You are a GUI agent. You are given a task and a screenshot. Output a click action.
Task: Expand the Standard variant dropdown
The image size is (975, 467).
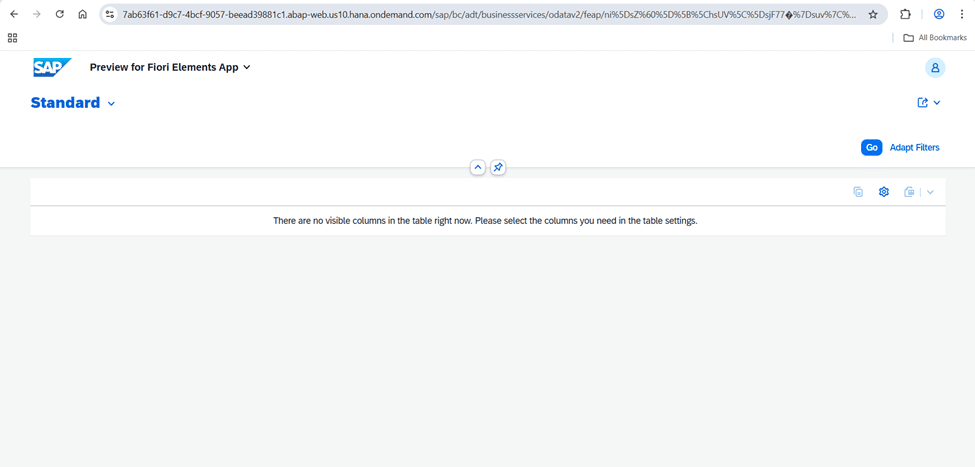[111, 104]
